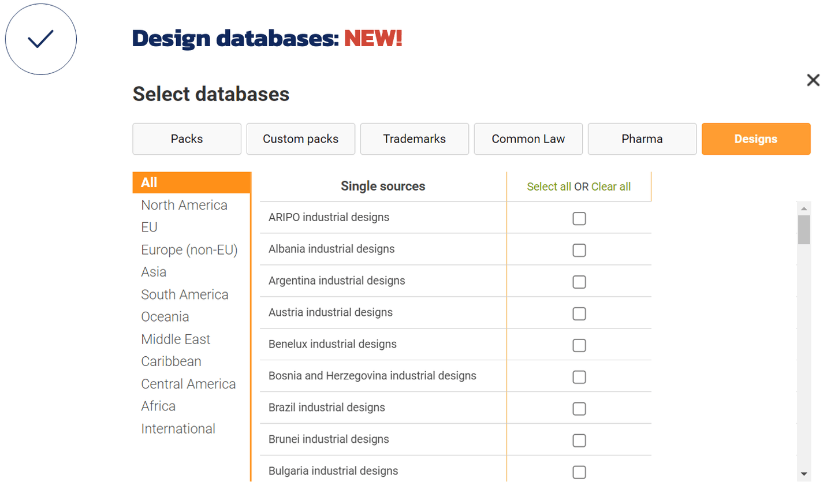Enable Albania industrial designs
The height and width of the screenshot is (504, 827).
coord(579,250)
